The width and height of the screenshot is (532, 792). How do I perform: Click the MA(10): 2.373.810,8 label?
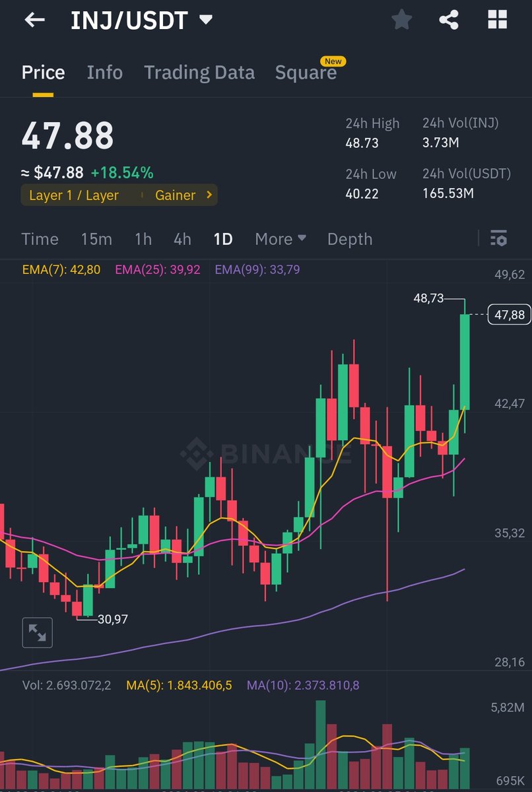[x=303, y=685]
